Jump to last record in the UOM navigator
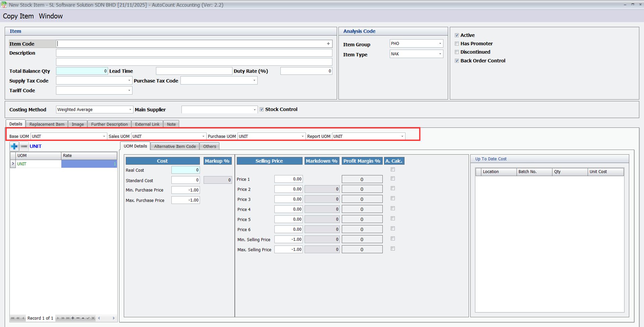Viewport: 644px width, 327px height. point(68,318)
